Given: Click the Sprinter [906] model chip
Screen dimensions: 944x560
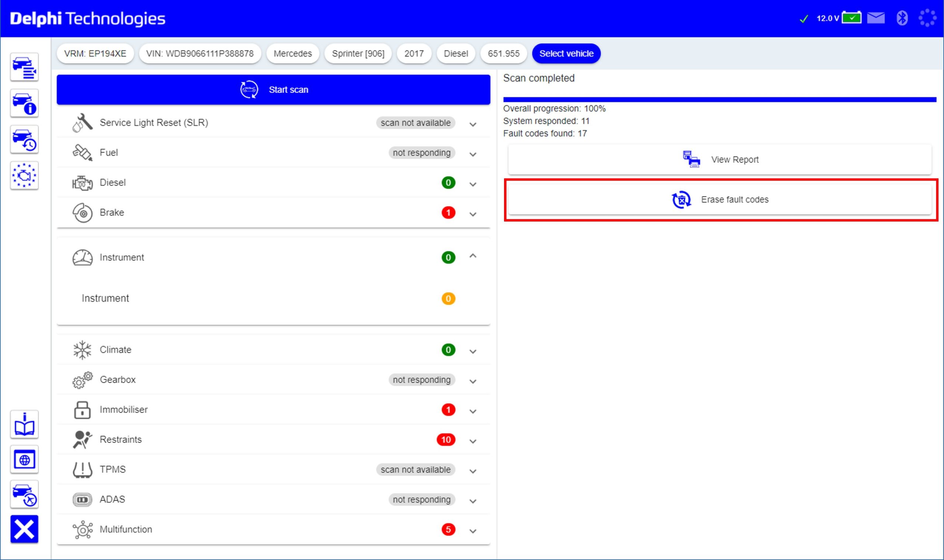Looking at the screenshot, I should (358, 53).
